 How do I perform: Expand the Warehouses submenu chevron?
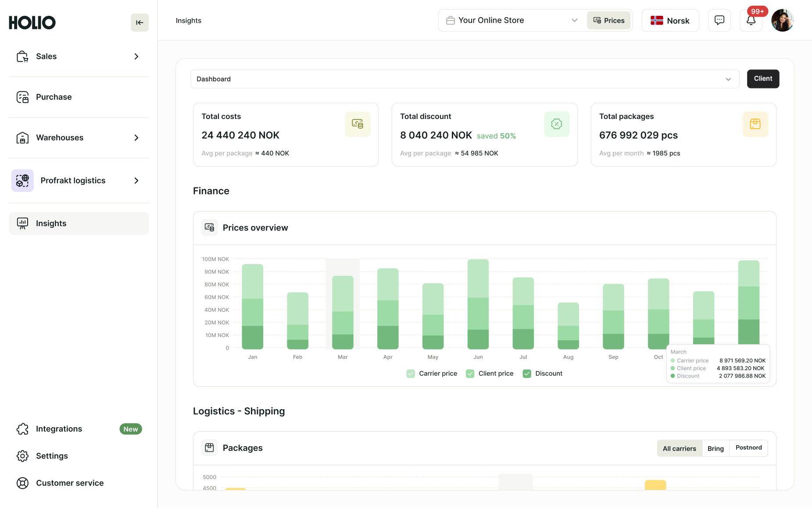pyautogui.click(x=136, y=138)
